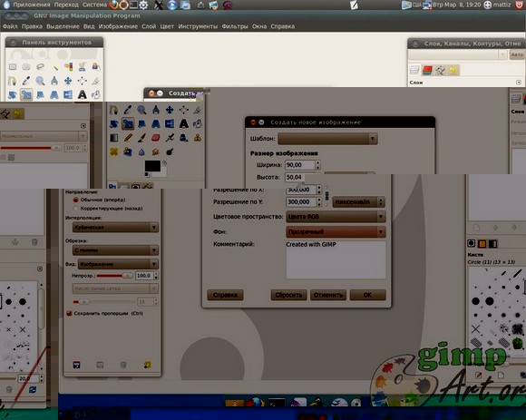Select the Gradient blend tool
526x420 pixels.
coord(114,138)
